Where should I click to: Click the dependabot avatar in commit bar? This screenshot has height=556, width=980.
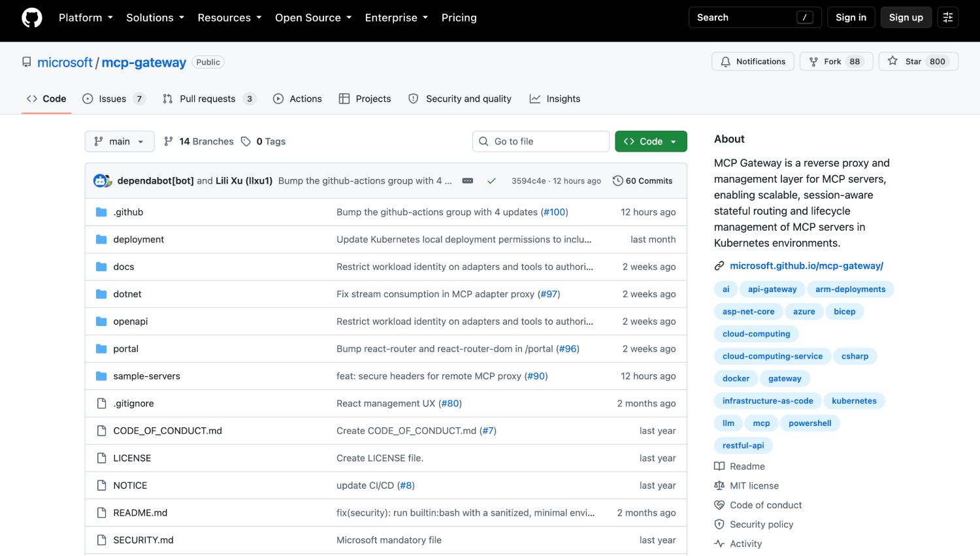[101, 181]
